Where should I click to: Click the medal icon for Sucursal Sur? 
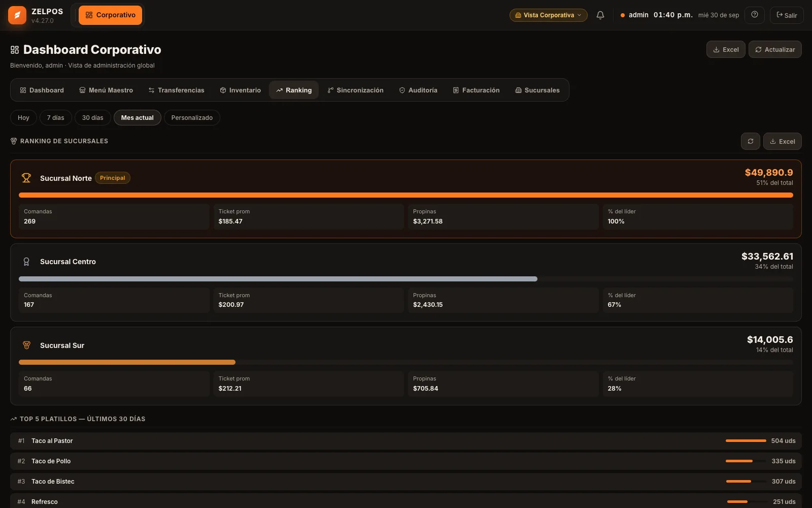[26, 345]
